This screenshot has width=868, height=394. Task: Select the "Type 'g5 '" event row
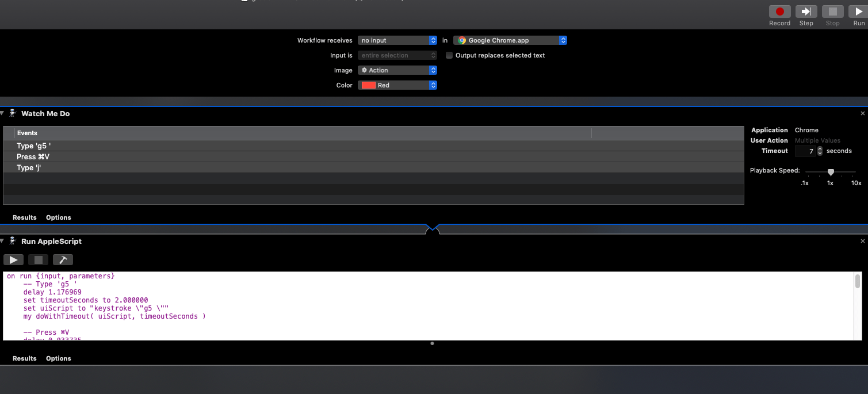click(x=373, y=146)
